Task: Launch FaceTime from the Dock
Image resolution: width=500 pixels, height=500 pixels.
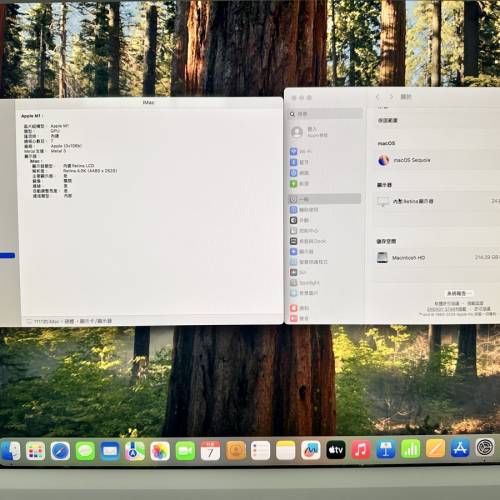Action: click(x=185, y=451)
